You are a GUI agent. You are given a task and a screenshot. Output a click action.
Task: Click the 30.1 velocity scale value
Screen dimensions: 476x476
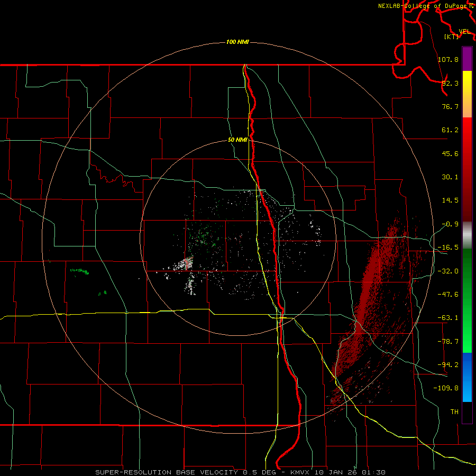coord(450,177)
